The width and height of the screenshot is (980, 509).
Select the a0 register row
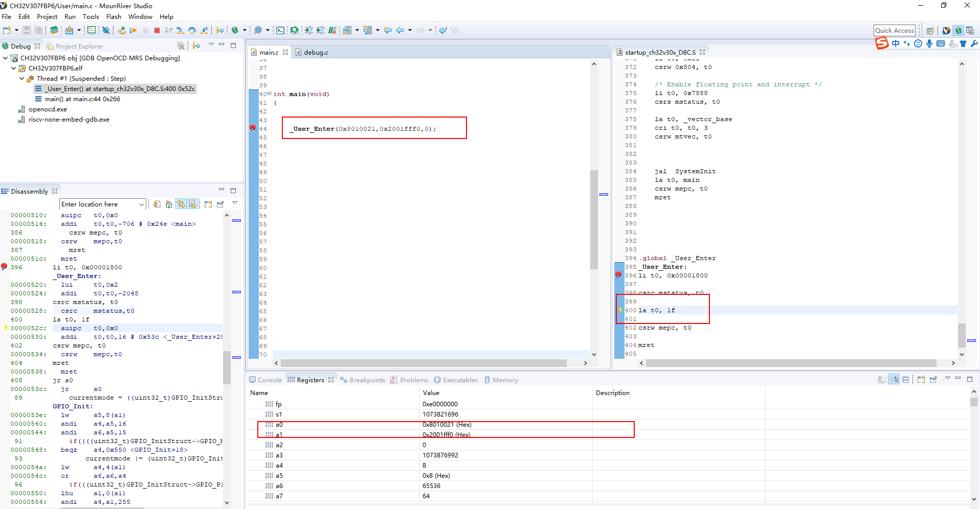click(x=609, y=424)
